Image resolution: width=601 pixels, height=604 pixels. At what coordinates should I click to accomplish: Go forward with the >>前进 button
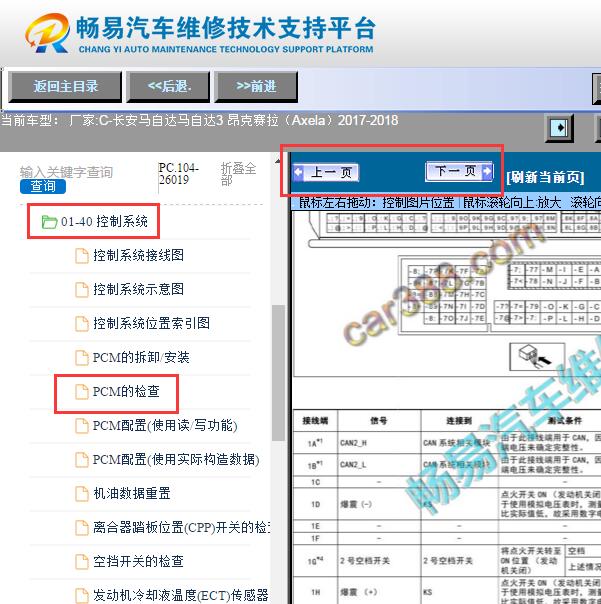click(x=256, y=87)
